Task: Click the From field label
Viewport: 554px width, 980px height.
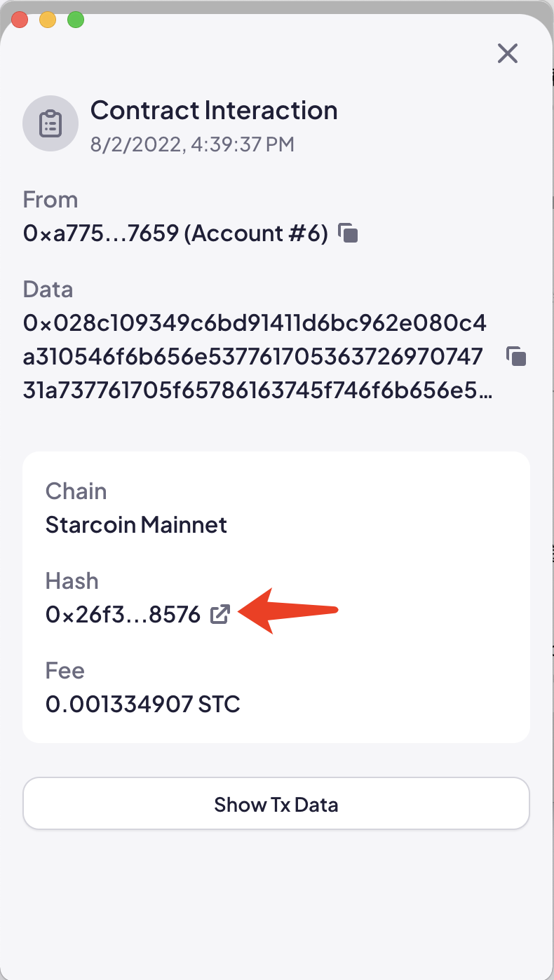Action: pyautogui.click(x=50, y=200)
